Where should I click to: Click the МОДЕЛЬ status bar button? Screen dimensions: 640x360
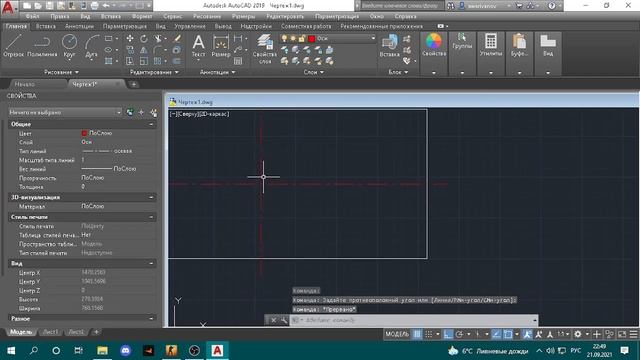pos(397,334)
